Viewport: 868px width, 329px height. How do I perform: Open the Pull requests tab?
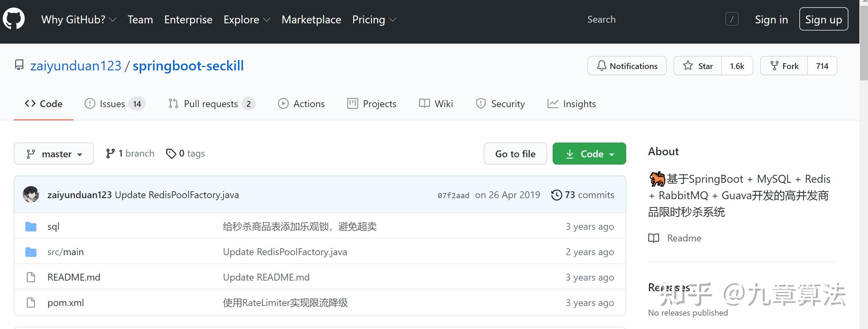coord(211,104)
